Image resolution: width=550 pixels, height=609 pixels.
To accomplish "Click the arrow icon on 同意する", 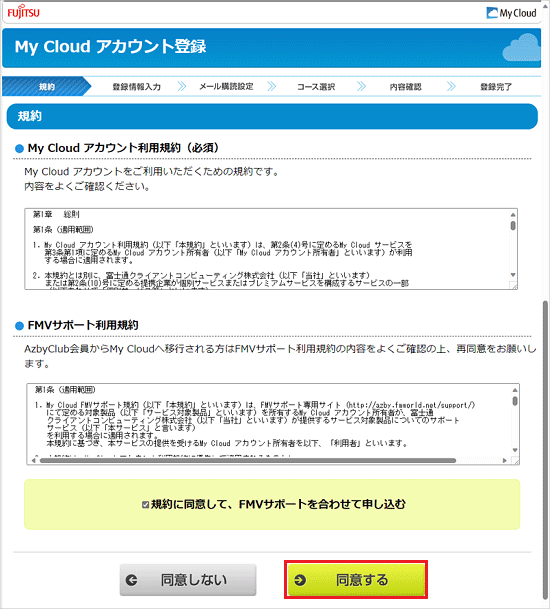I will [300, 580].
